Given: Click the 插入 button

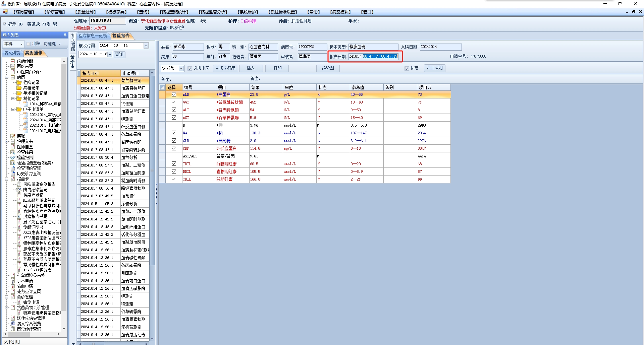Looking at the screenshot, I should tap(251, 68).
